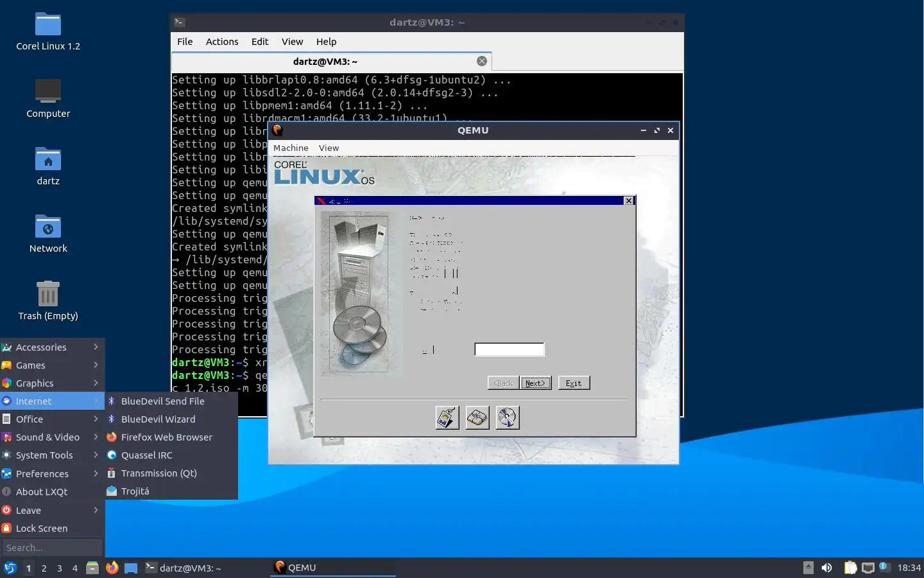Launch Transmission (Qt)
Image resolution: width=924 pixels, height=578 pixels.
171,473
